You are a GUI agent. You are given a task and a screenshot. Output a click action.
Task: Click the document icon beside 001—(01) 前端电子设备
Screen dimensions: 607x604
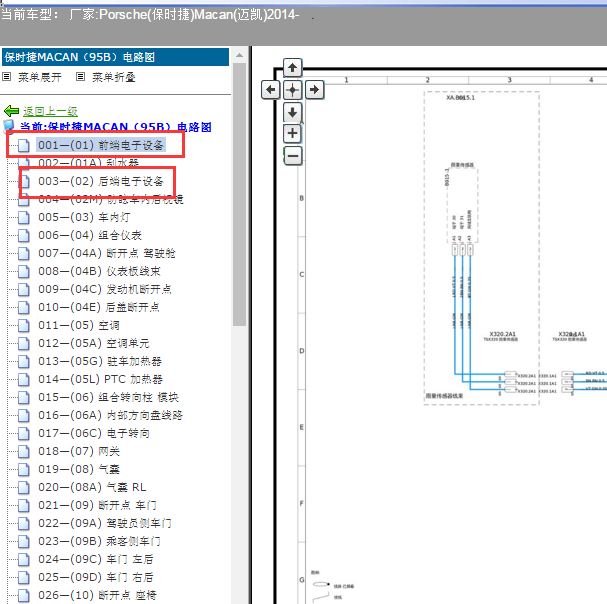[24, 146]
